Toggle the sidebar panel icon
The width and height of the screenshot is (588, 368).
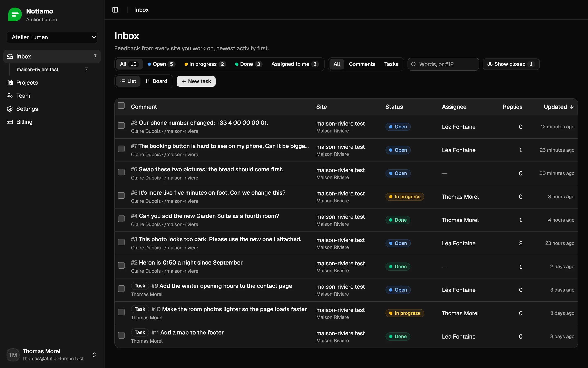[115, 10]
